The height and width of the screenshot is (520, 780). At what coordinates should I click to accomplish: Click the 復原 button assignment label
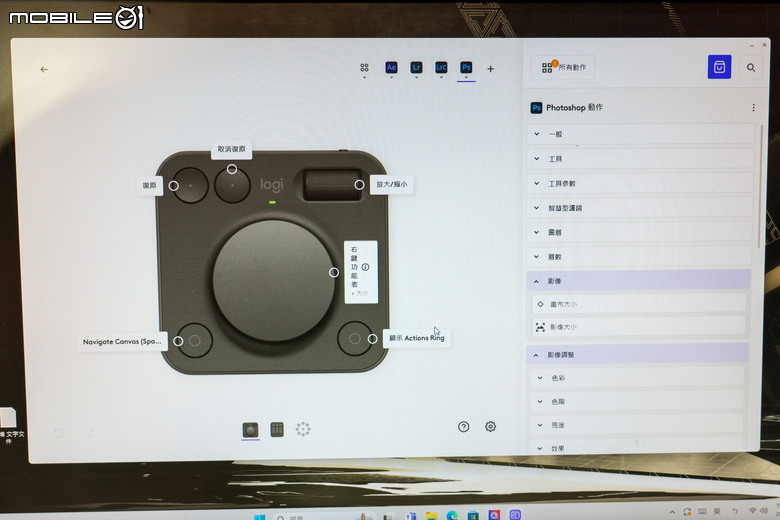(149, 185)
